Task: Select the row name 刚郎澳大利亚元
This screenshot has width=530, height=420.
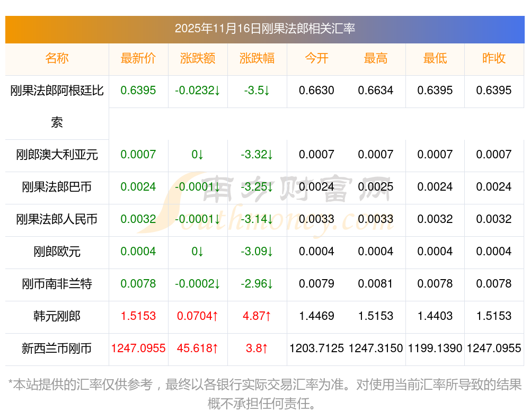Action: pyautogui.click(x=57, y=155)
